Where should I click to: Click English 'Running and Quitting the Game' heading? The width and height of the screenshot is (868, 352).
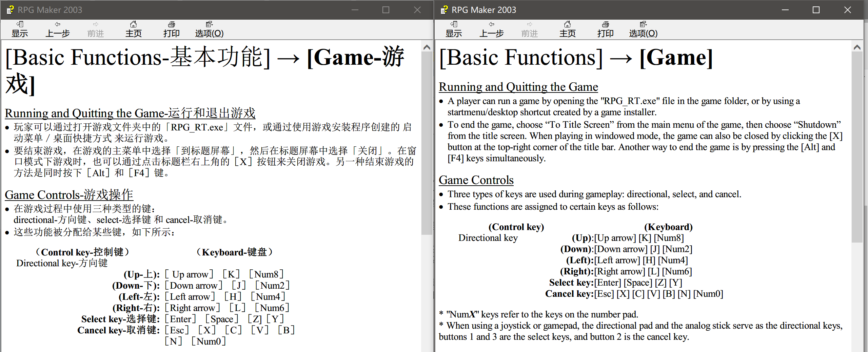[x=518, y=87]
